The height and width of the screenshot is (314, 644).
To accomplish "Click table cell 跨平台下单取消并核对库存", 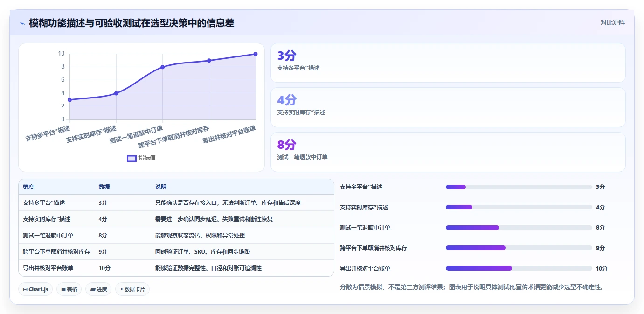I will pos(56,251).
